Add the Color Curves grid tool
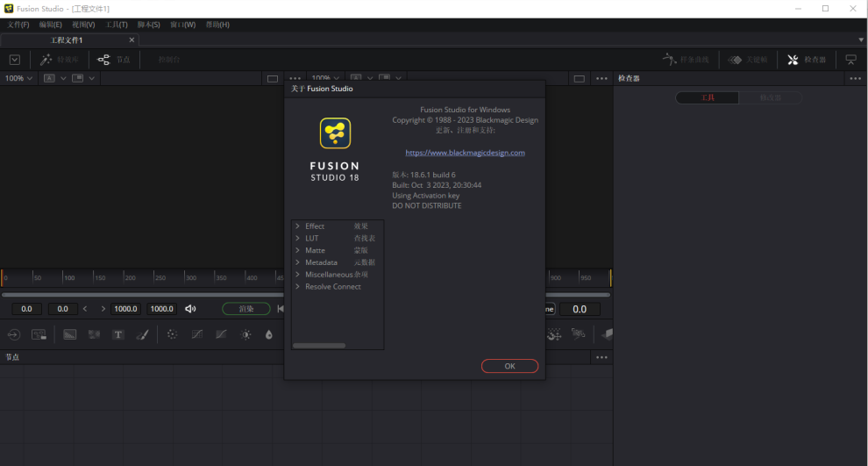Viewport: 868px width, 466px height. tap(196, 334)
